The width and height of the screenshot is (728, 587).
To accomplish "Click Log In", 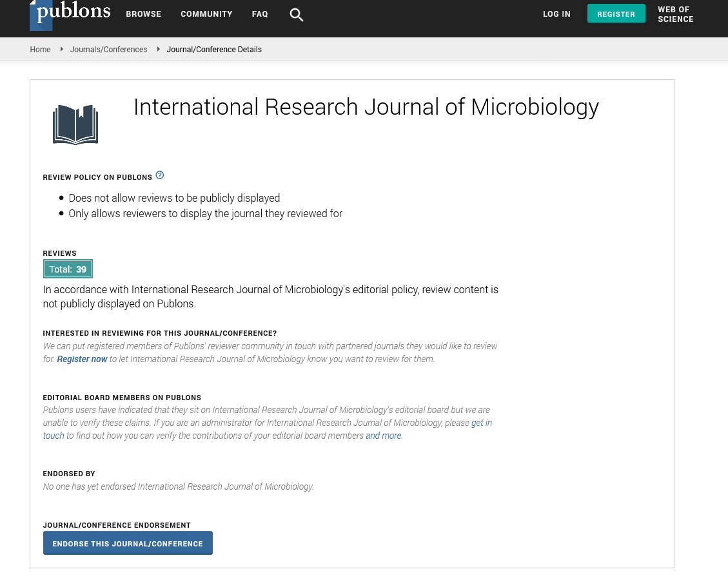I will (556, 14).
